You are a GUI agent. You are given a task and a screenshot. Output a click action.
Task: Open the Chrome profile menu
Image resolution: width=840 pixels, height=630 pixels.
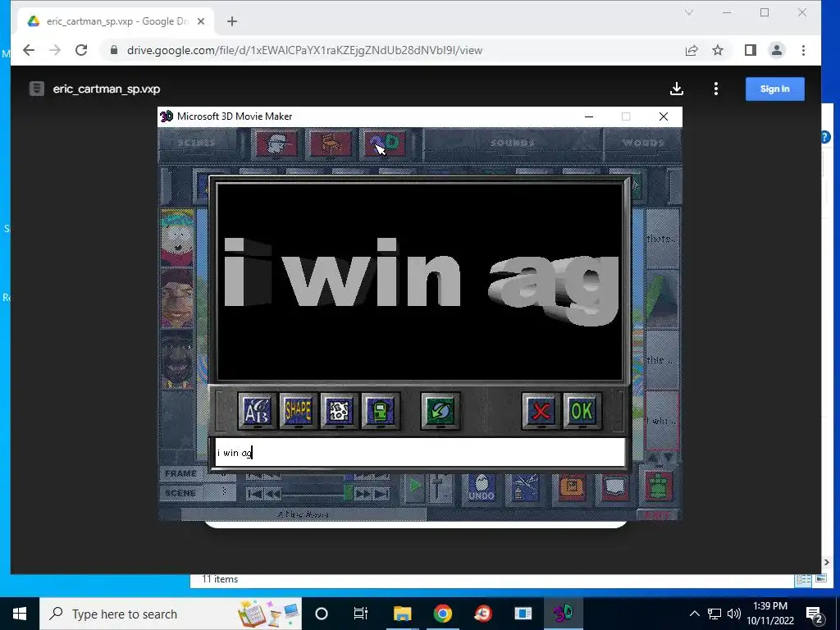coord(777,50)
